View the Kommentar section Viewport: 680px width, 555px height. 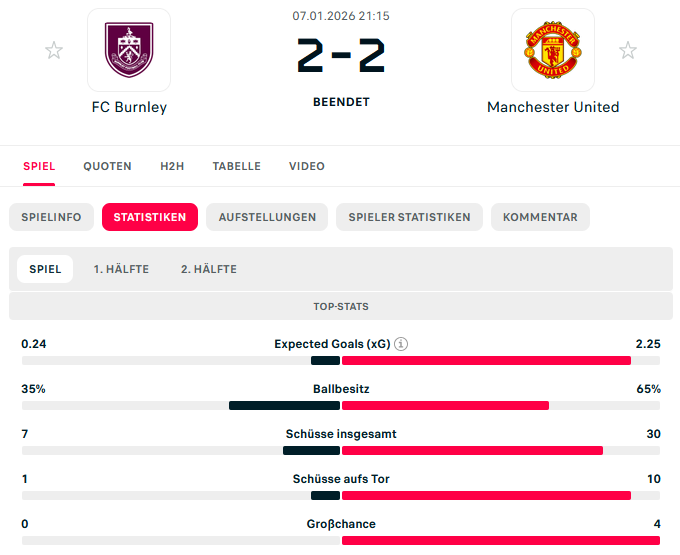point(540,217)
